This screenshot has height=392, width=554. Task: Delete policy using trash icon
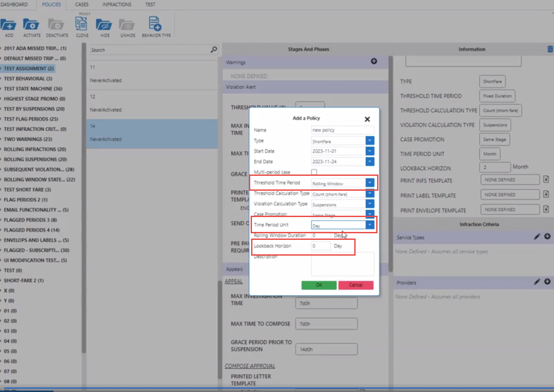pos(550,49)
